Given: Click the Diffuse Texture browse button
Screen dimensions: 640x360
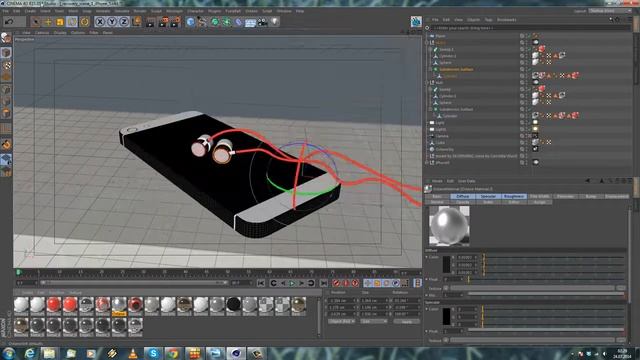Looking at the screenshot, I should click(x=621, y=288).
